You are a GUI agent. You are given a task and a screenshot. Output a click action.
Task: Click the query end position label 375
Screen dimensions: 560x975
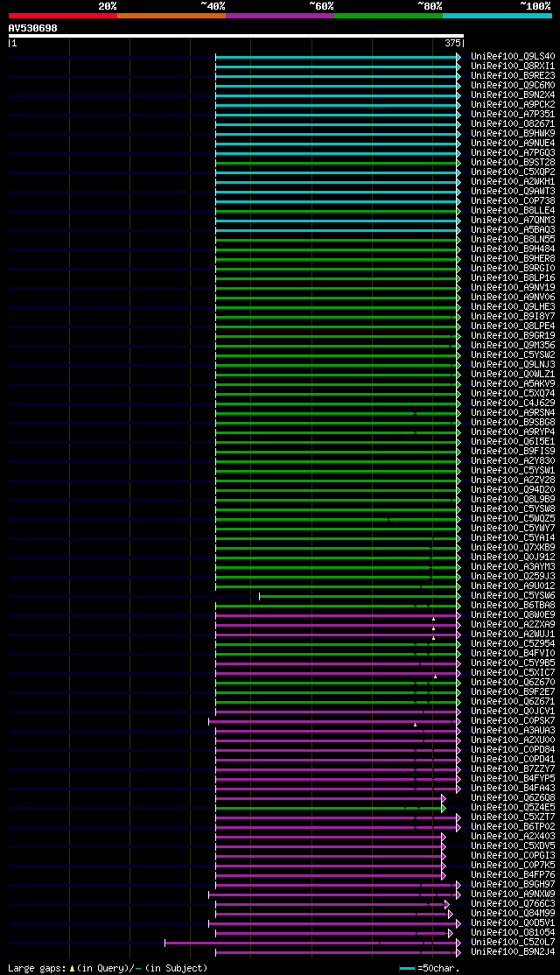(x=452, y=44)
